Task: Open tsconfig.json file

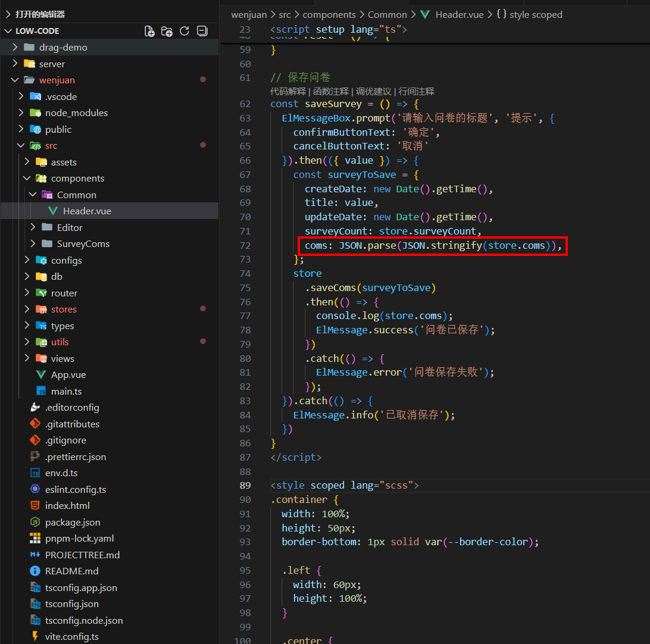Action: click(x=71, y=604)
